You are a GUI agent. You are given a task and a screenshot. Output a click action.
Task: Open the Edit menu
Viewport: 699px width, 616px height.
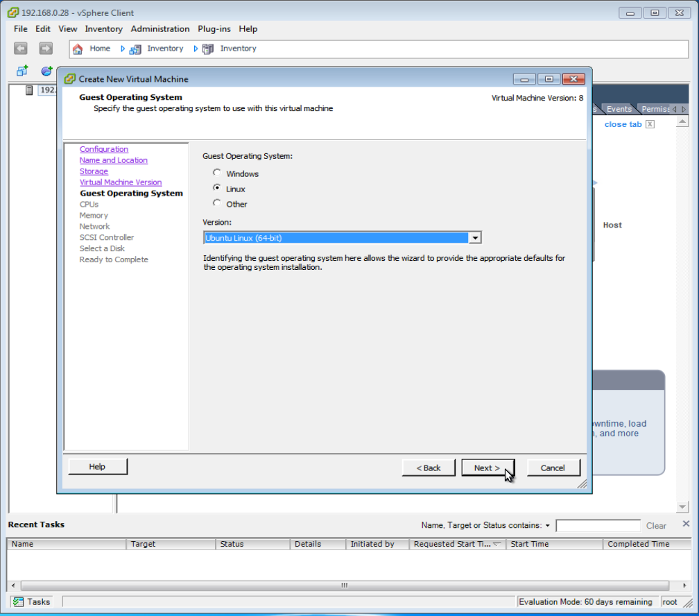[x=43, y=29]
